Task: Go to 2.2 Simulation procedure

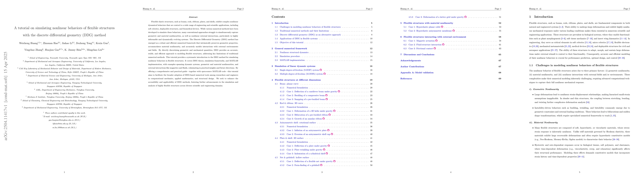Action: coord(287,56)
